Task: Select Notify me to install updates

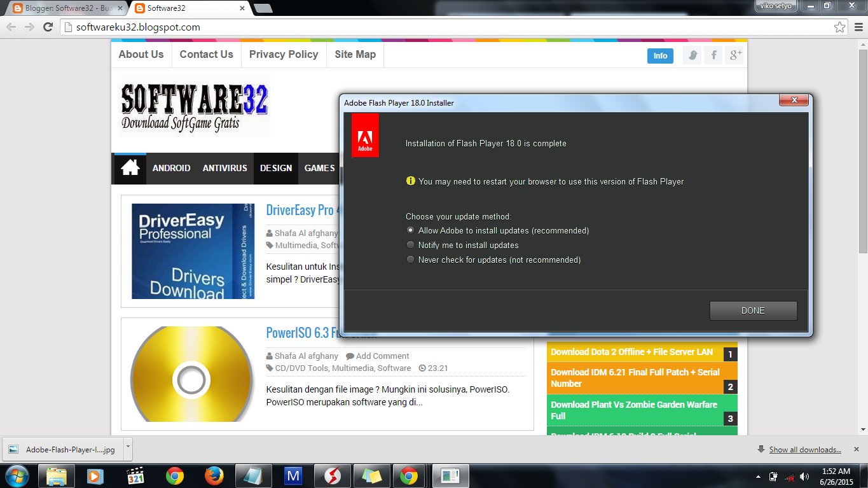Action: 411,245
